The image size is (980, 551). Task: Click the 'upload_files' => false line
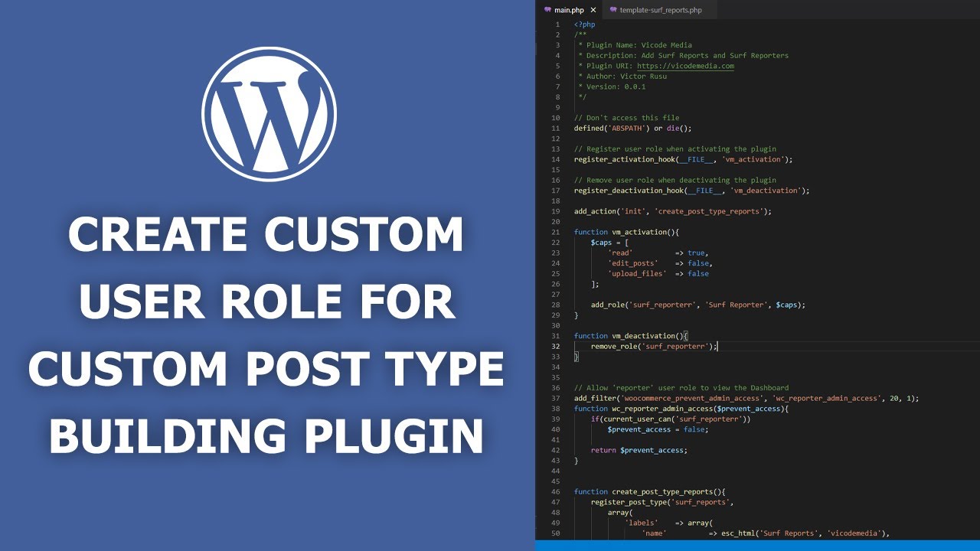658,273
